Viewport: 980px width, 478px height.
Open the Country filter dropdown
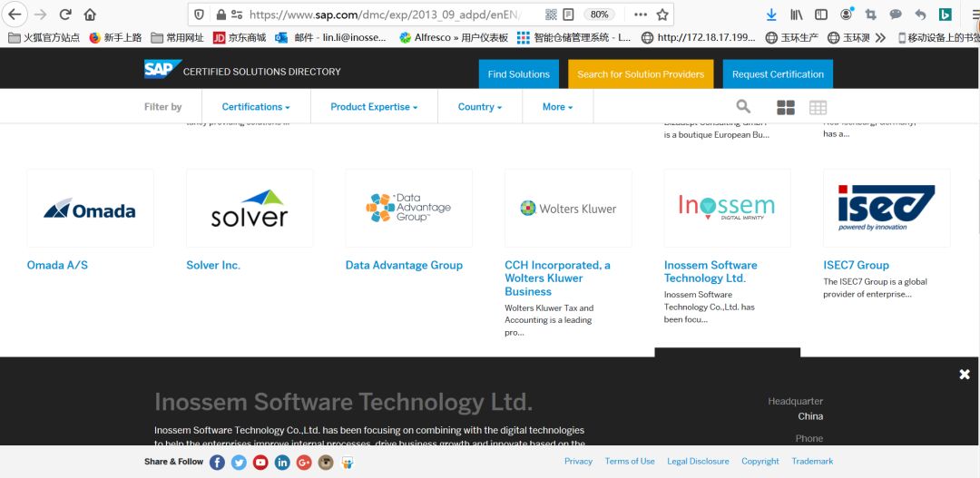point(480,107)
